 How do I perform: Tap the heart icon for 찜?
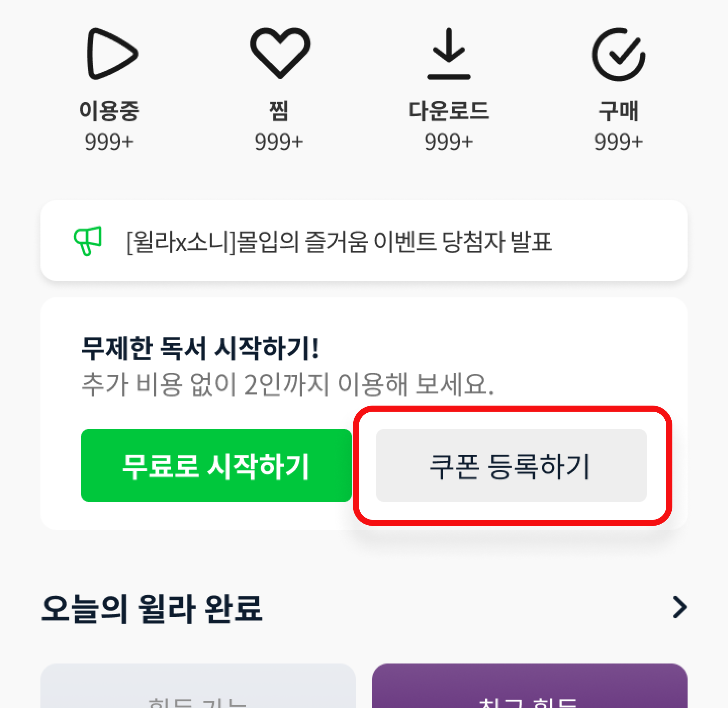click(280, 53)
